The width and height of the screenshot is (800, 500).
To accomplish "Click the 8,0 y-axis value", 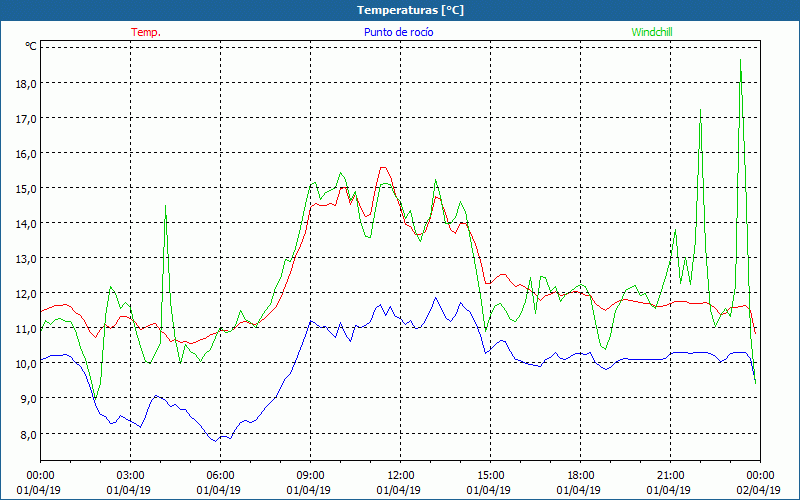I will click(29, 435).
